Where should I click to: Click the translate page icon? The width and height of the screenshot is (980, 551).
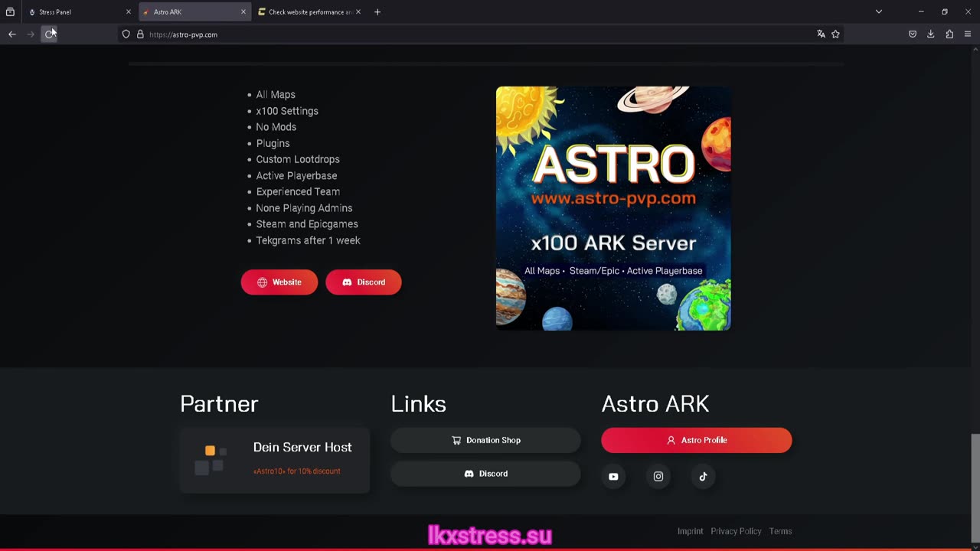(x=821, y=34)
